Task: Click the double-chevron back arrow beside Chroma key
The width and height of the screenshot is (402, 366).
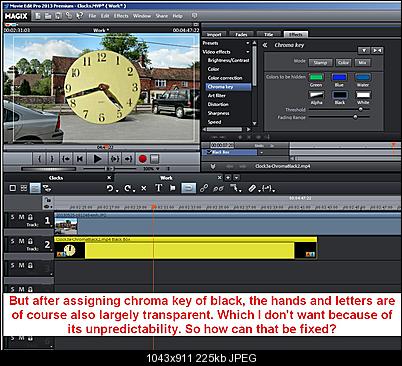Action: tap(265, 45)
